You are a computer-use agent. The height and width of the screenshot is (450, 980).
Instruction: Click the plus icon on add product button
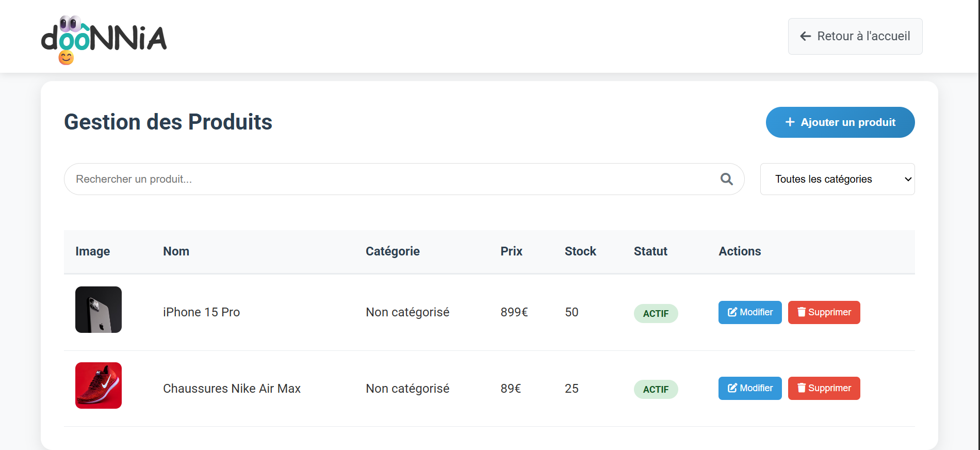coord(789,122)
